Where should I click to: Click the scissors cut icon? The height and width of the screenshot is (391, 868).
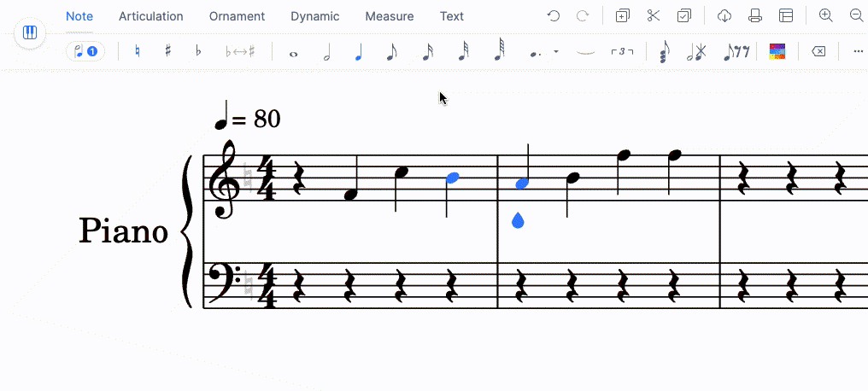pos(654,16)
